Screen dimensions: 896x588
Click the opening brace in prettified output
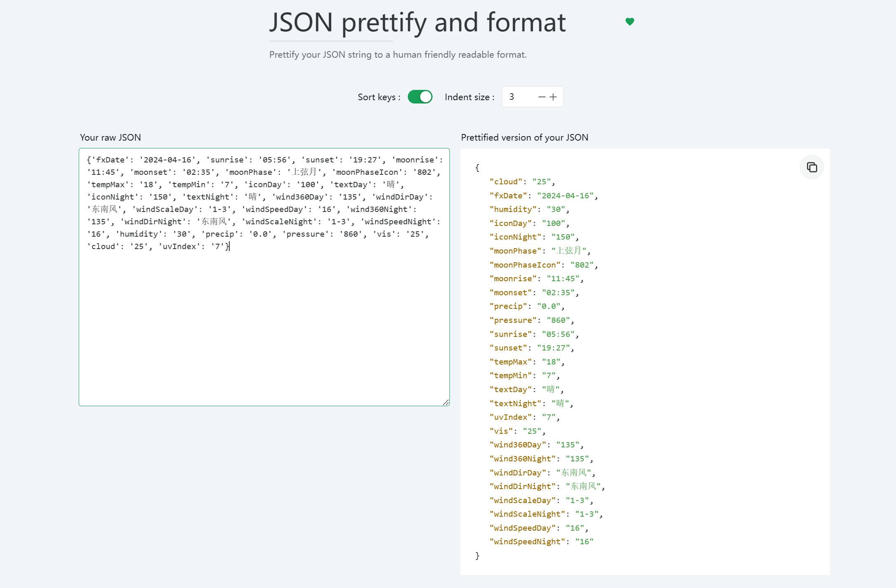(x=477, y=167)
